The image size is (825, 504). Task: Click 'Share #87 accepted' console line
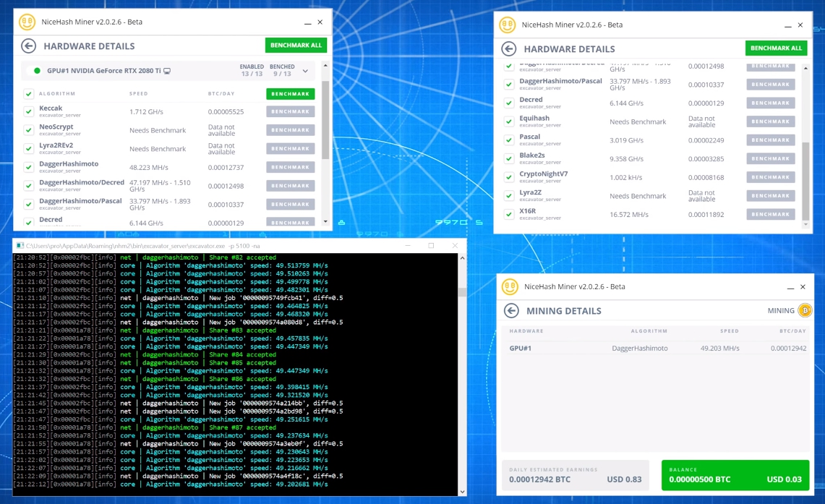242,427
